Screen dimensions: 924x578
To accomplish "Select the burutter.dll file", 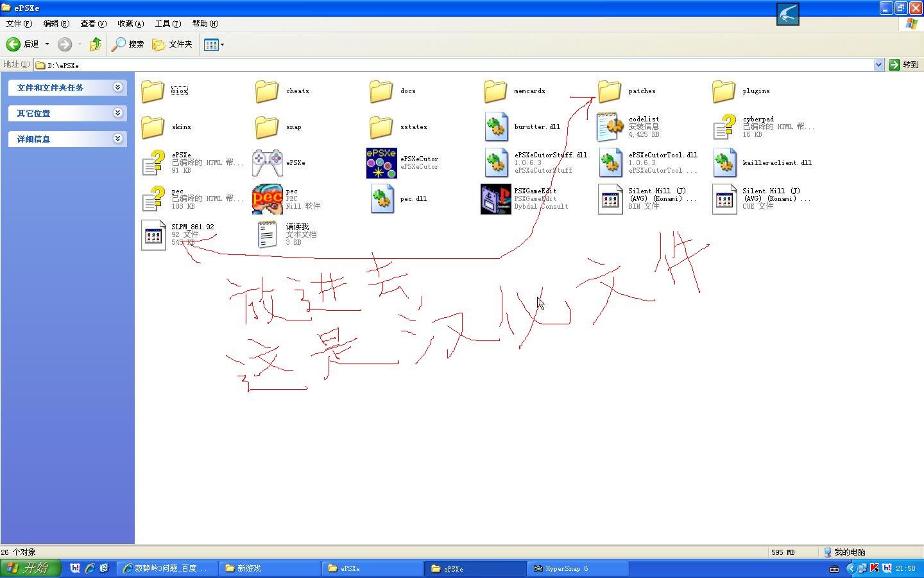I will (497, 127).
